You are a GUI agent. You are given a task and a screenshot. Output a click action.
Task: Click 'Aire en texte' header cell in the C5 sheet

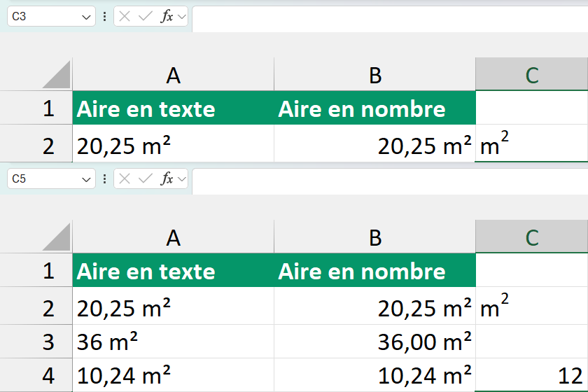click(174, 270)
